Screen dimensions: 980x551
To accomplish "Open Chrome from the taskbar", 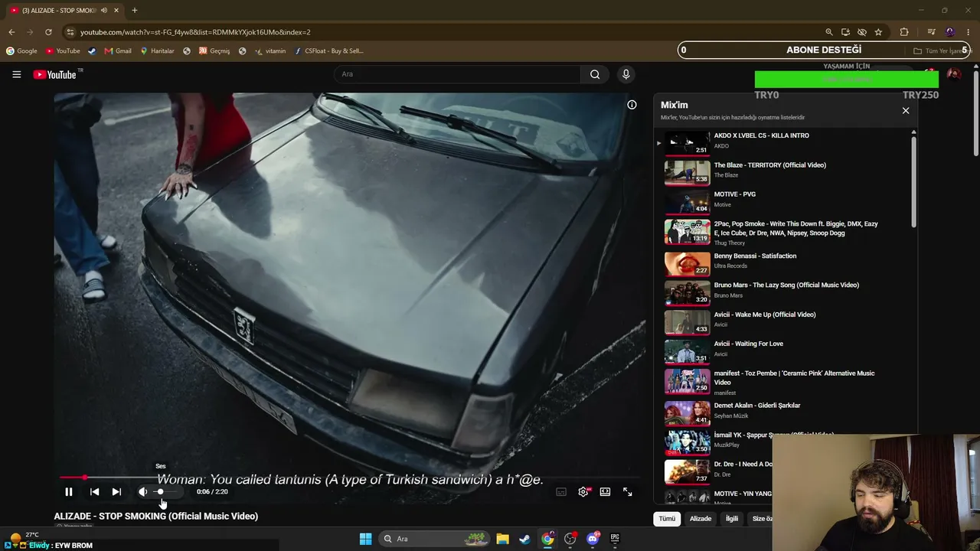I will click(547, 539).
